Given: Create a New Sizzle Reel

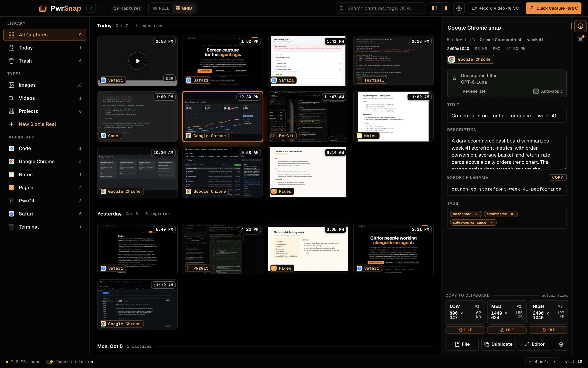Looking at the screenshot, I should [x=45, y=124].
